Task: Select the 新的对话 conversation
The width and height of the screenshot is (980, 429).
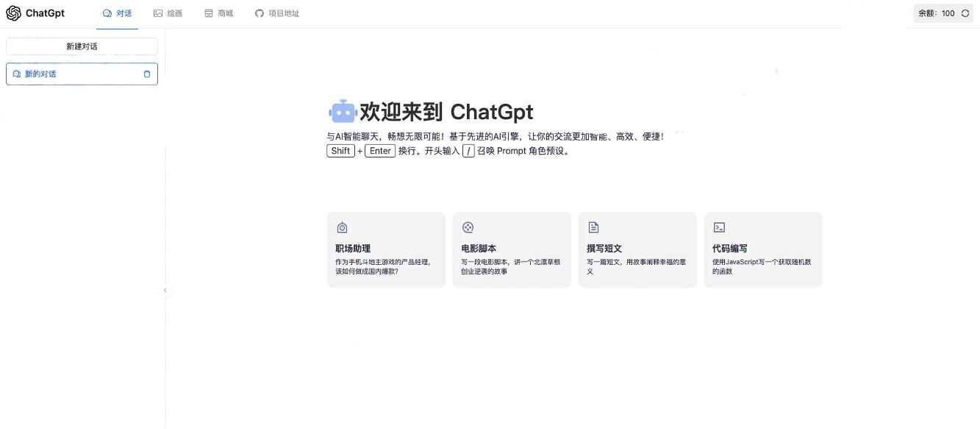Action: pos(82,74)
